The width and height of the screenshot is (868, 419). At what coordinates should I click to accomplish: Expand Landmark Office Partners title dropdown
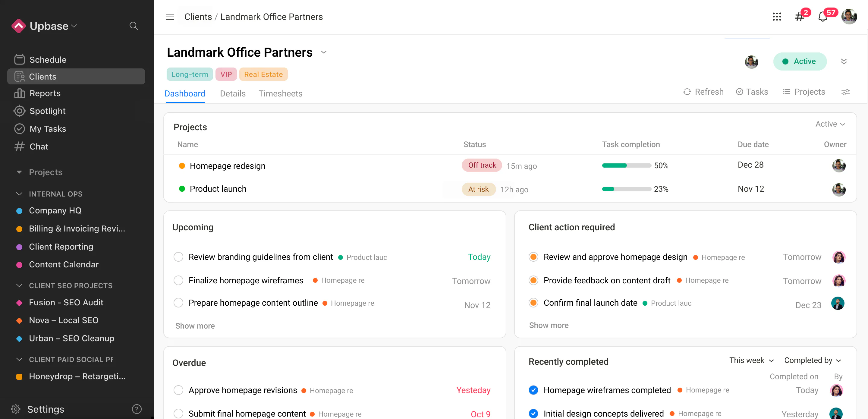click(x=323, y=52)
